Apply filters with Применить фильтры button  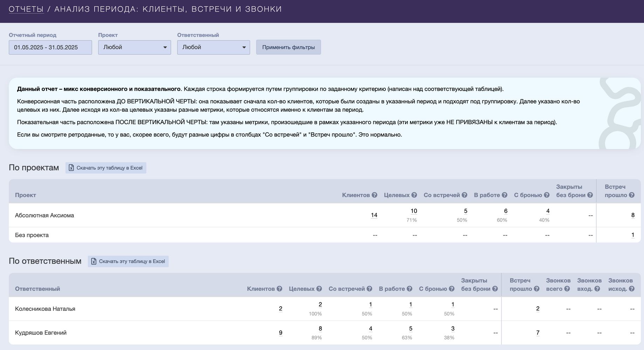click(288, 47)
